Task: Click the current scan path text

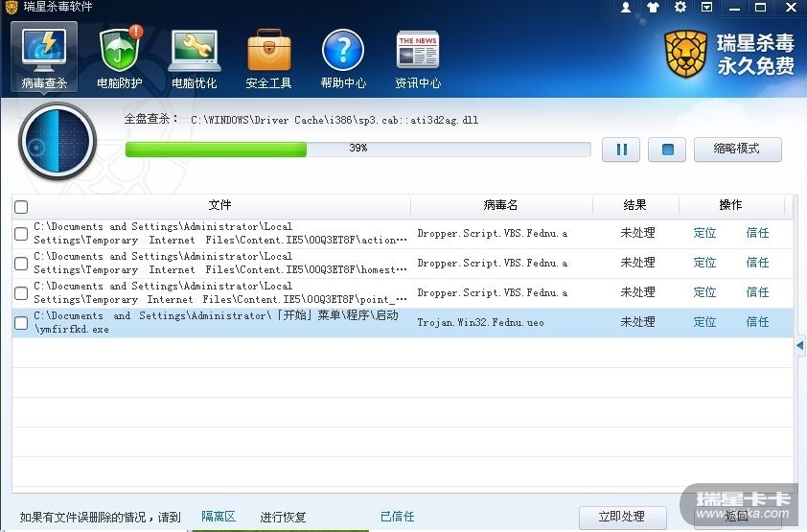Action: [x=334, y=120]
